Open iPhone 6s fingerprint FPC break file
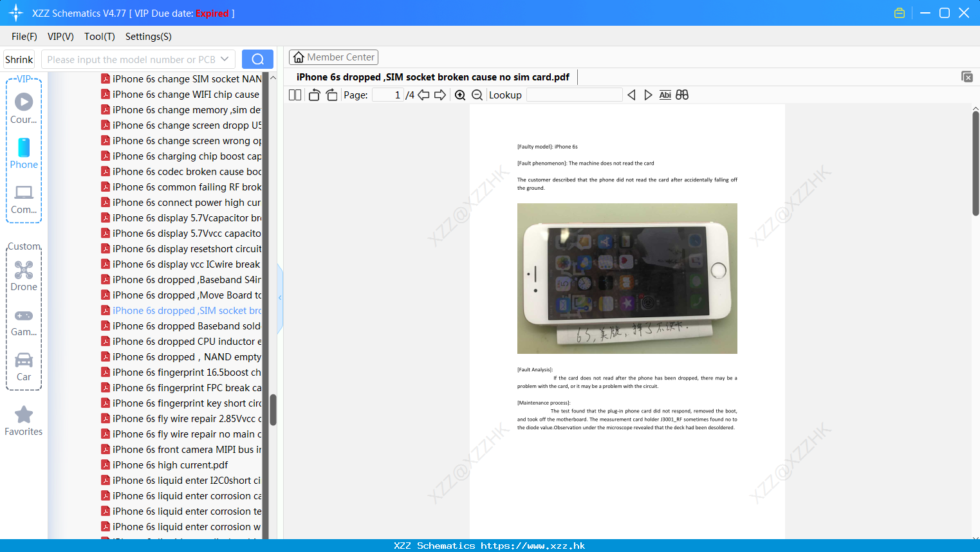 coord(181,388)
